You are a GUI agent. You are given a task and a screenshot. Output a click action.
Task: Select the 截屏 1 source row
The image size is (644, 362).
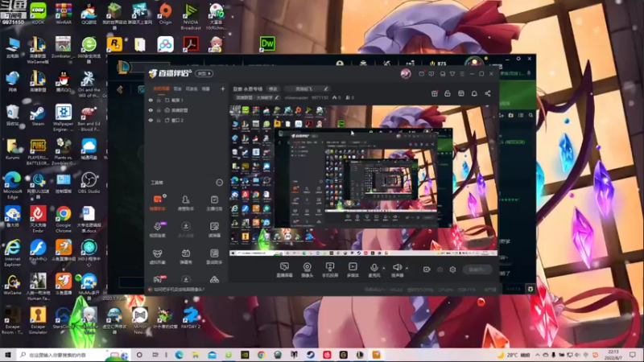click(187, 100)
